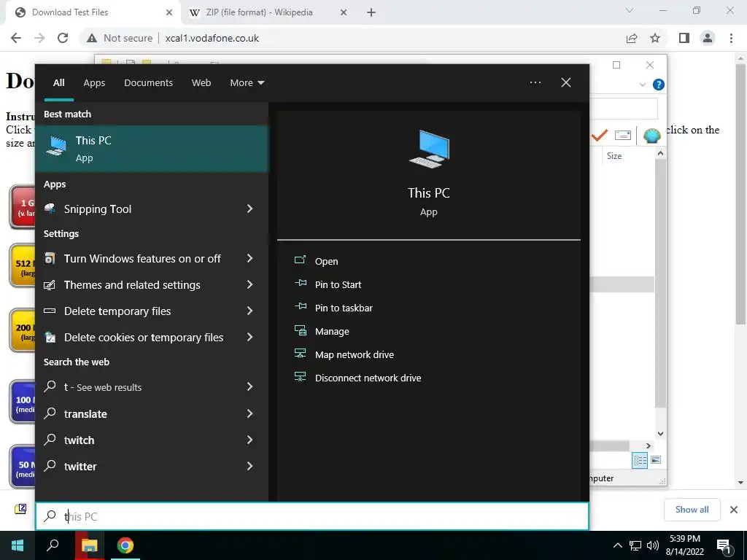Click large This PC preview icon
747x560 pixels.
pos(429,149)
